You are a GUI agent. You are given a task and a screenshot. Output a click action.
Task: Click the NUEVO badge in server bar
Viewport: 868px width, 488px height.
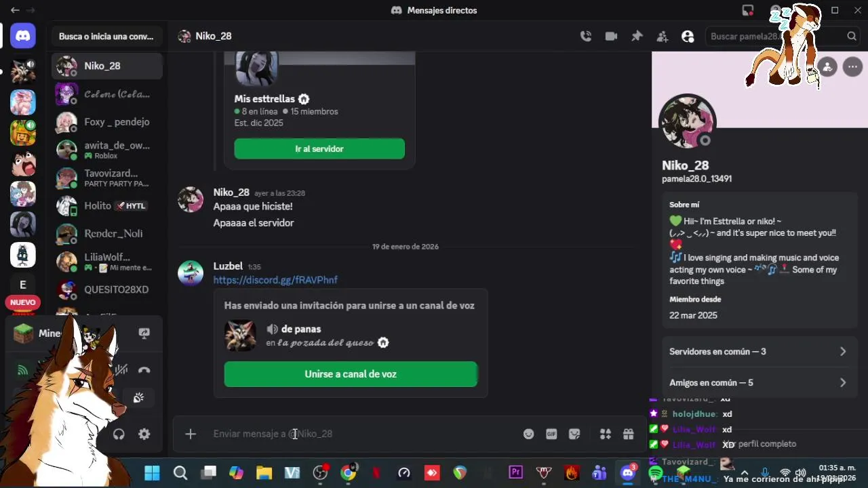23,302
